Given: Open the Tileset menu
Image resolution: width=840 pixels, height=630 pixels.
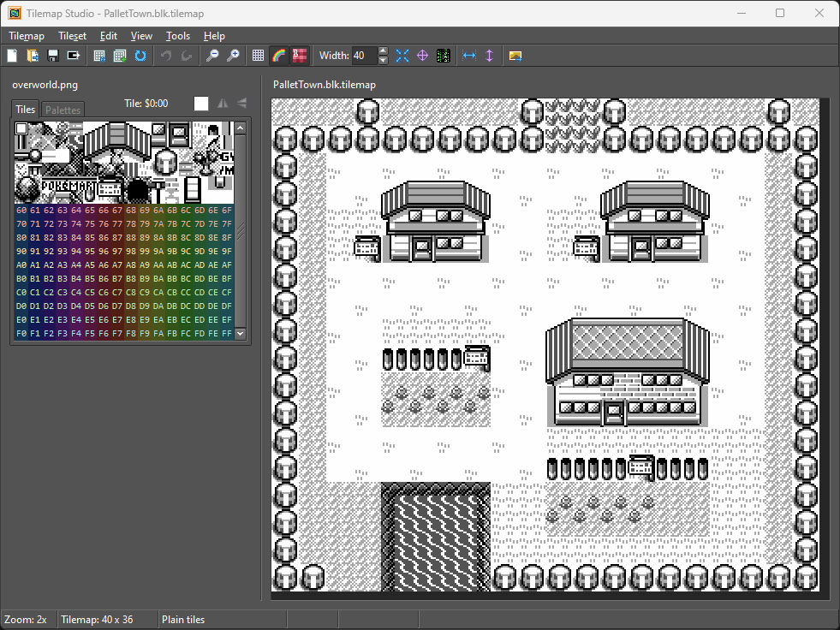Looking at the screenshot, I should (72, 36).
